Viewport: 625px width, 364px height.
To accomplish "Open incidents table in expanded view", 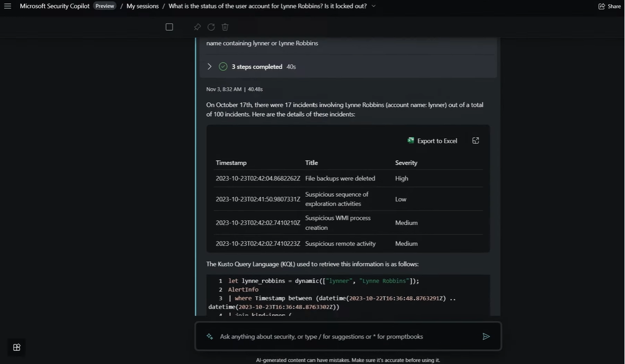I will tap(476, 141).
